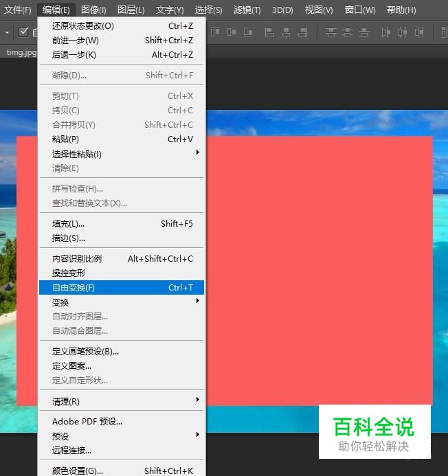
Task: Choose 内容识别比例 menu entry
Action: [122, 259]
